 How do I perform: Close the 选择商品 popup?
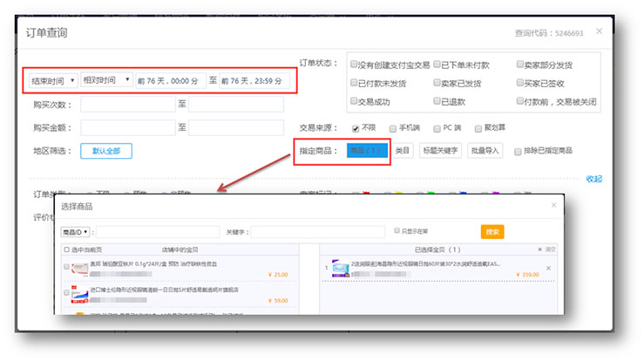552,206
